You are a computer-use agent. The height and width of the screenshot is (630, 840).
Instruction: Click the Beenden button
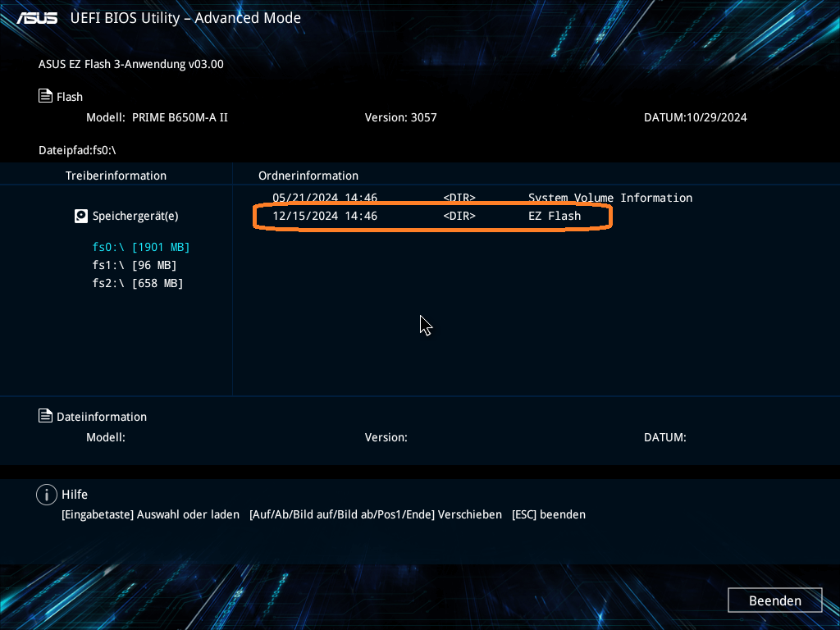click(x=774, y=600)
